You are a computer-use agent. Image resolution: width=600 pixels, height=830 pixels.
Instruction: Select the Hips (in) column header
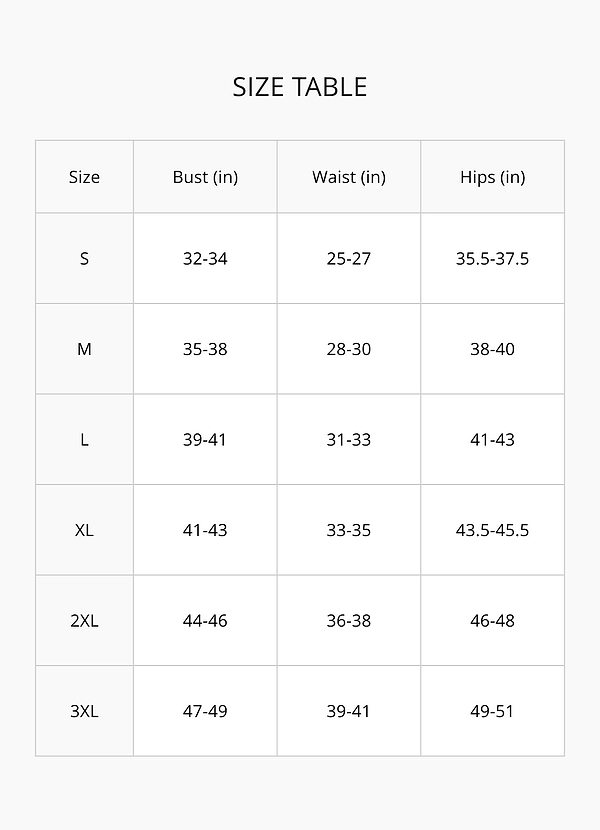492,177
